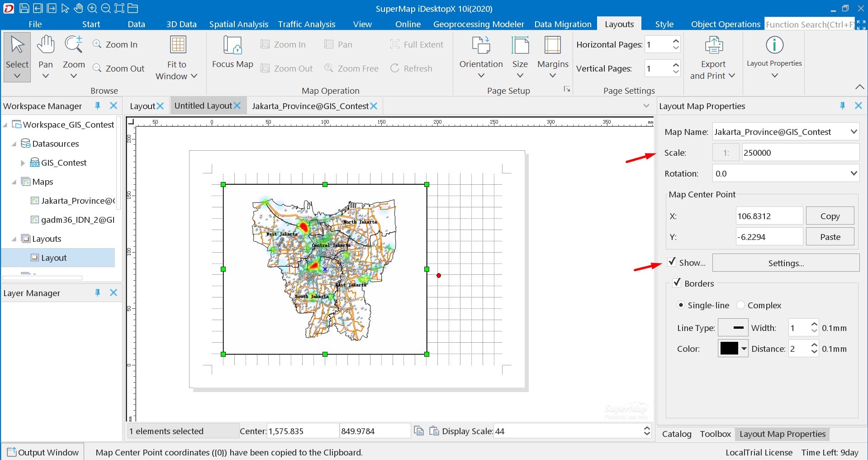
Task: Open the Style ribbon tab
Action: (x=664, y=24)
